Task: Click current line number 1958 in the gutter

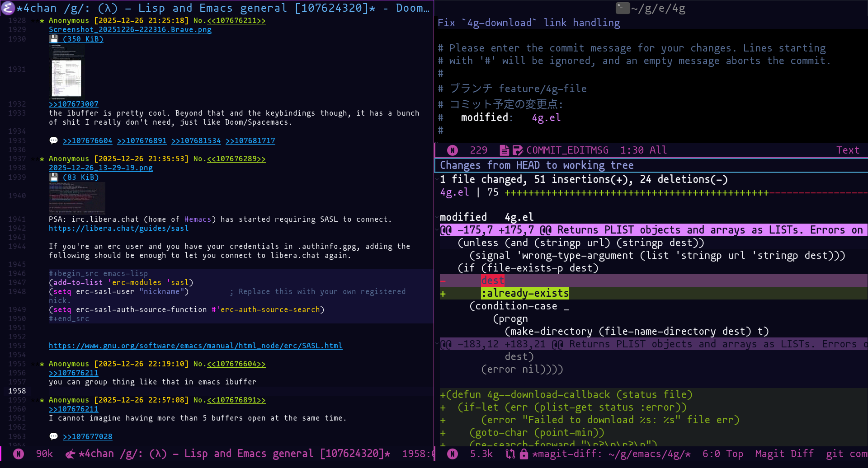Action: pyautogui.click(x=17, y=391)
